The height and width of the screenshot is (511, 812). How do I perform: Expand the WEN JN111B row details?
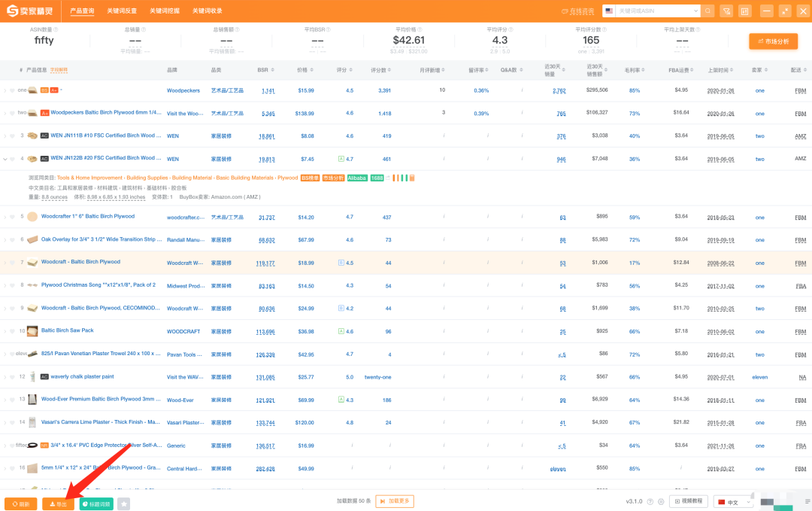5,136
